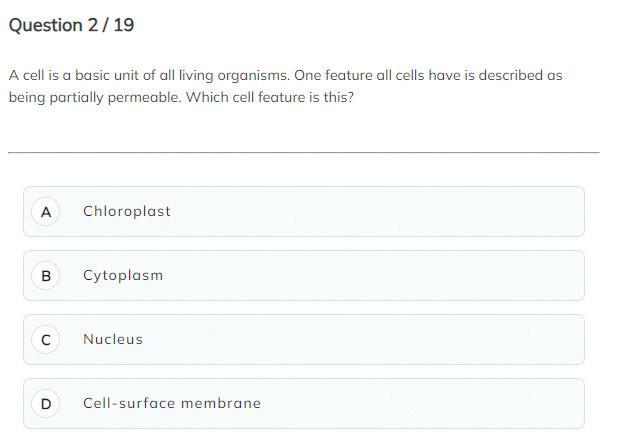This screenshot has height=445, width=617.
Task: Click empty right side of Chloroplast answer card
Action: point(450,211)
